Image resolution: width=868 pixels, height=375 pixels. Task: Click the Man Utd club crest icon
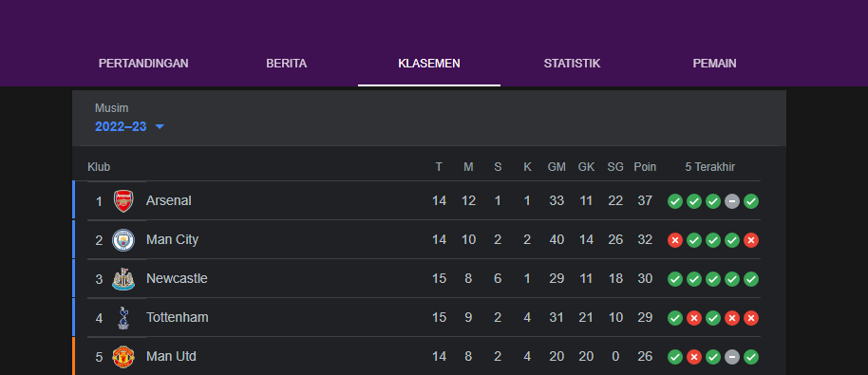tap(123, 357)
